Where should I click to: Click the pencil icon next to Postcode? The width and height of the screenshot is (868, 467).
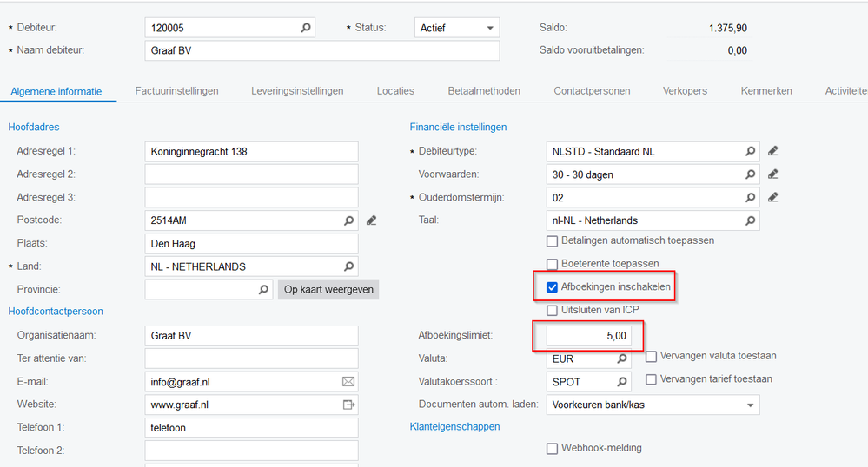point(372,220)
